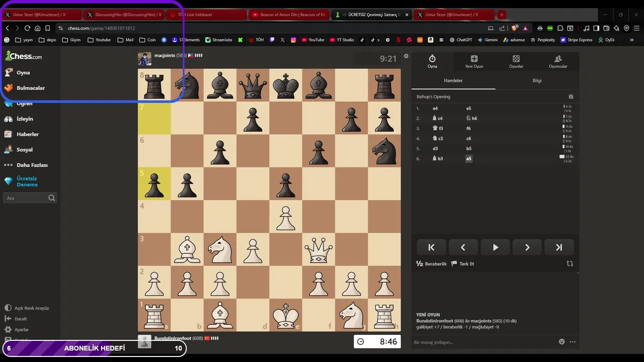Image resolution: width=644 pixels, height=362 pixels.
Task: Open yayın bookmarks folder
Action: click(24, 40)
